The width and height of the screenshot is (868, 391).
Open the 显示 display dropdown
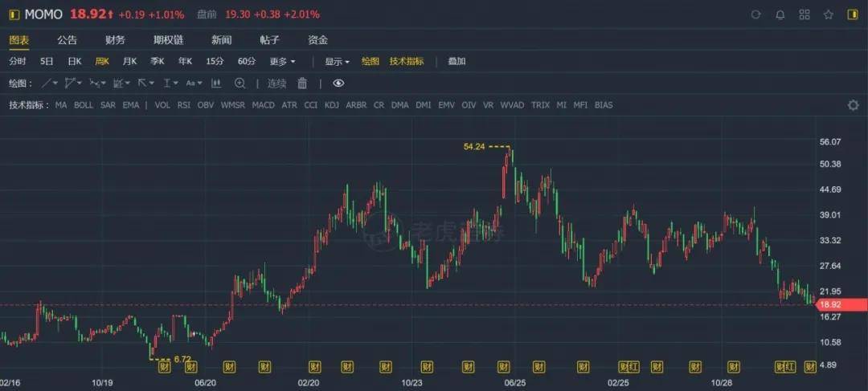[x=337, y=61]
